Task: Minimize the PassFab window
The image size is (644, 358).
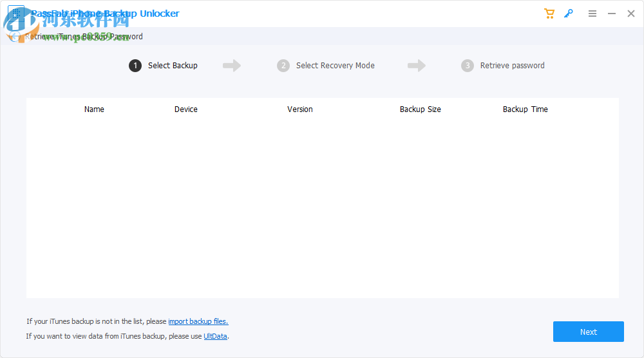Action: click(x=612, y=14)
